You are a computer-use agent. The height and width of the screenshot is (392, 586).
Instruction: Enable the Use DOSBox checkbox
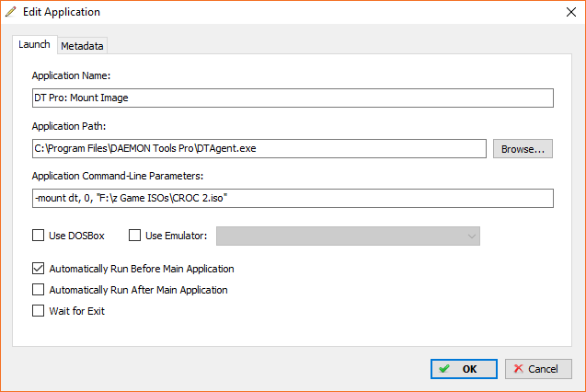pyautogui.click(x=38, y=236)
